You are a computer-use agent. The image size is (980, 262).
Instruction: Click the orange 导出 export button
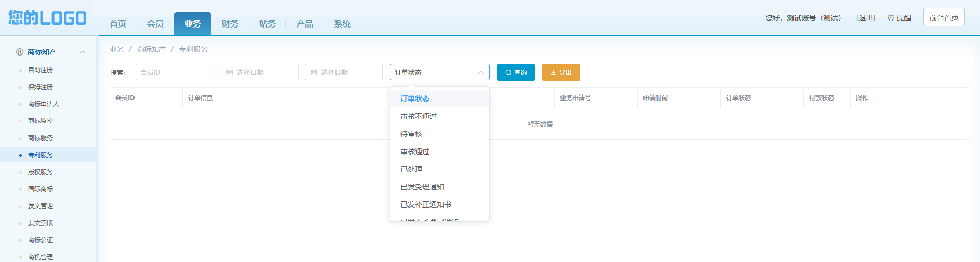(x=561, y=72)
